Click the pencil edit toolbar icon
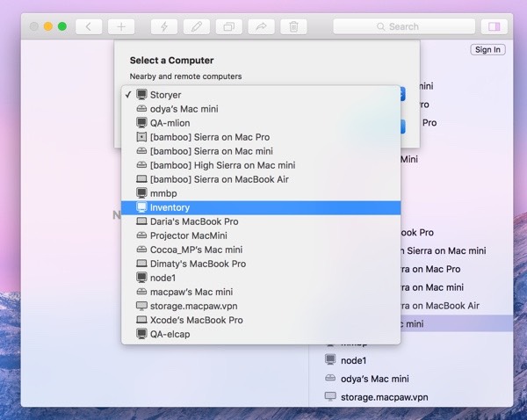Image resolution: width=527 pixels, height=420 pixels. 197,26
